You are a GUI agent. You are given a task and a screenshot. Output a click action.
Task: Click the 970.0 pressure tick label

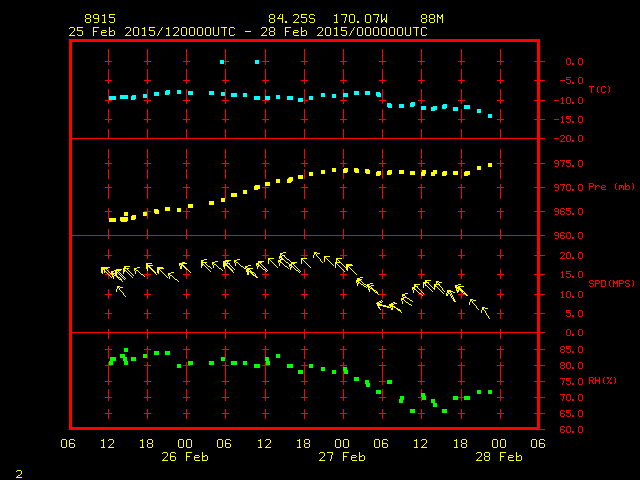(569, 188)
